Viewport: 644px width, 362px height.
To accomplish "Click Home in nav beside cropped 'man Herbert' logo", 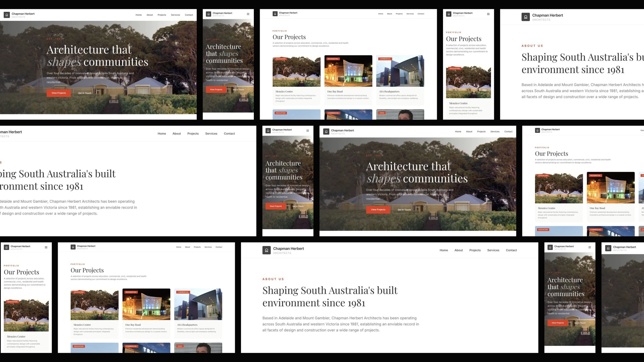I will (x=162, y=134).
